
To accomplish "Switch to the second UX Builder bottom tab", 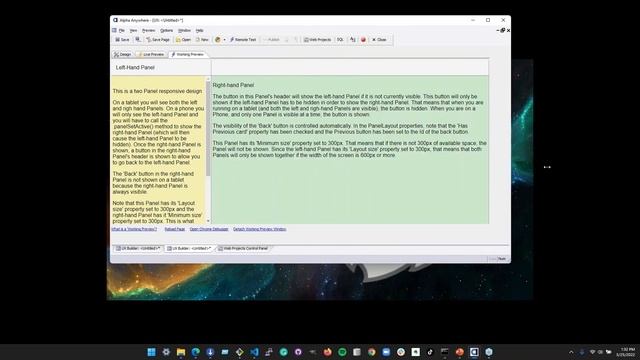I will pyautogui.click(x=189, y=248).
